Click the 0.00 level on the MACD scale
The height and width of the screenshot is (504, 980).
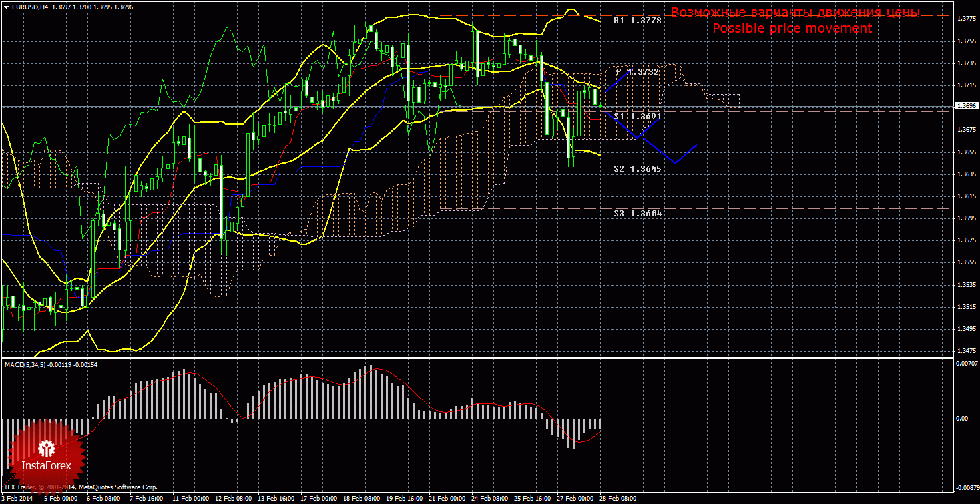962,419
